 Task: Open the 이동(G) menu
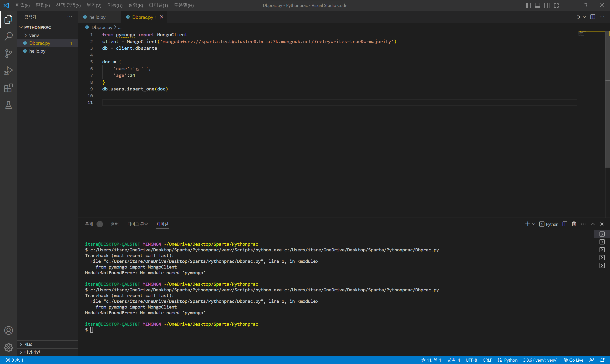(x=115, y=5)
